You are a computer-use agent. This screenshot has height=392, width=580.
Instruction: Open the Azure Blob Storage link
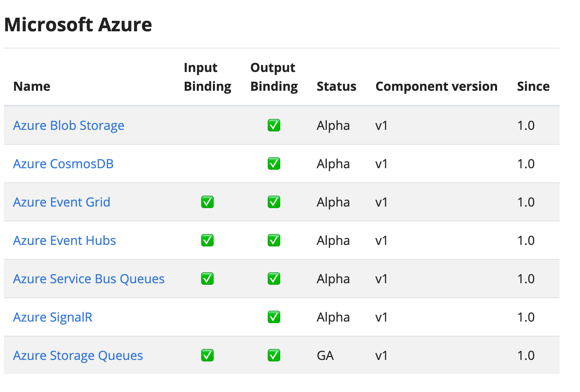click(68, 126)
